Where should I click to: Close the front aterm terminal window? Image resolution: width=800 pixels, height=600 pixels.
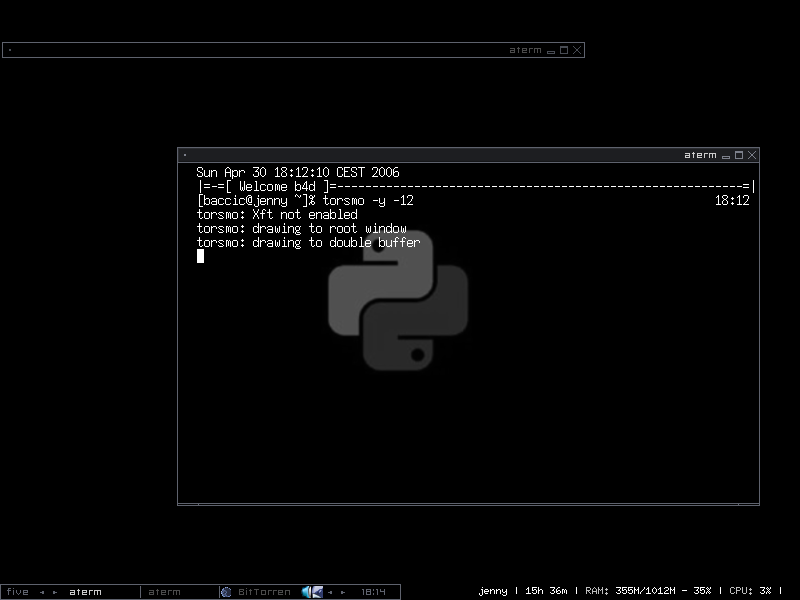(x=752, y=155)
